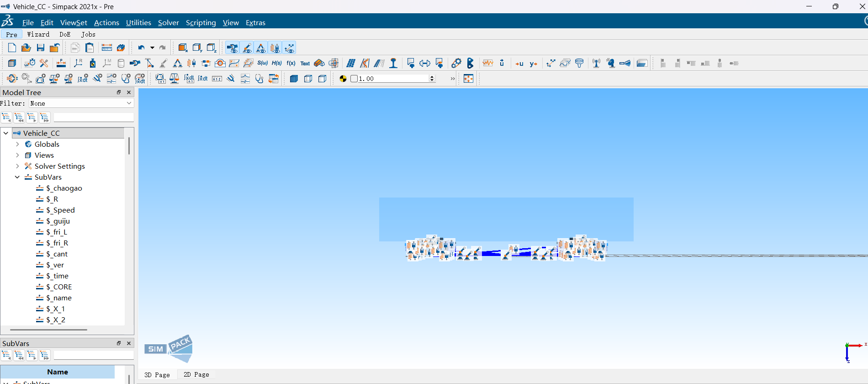
Task: Show more toolbar items chevron
Action: click(453, 79)
